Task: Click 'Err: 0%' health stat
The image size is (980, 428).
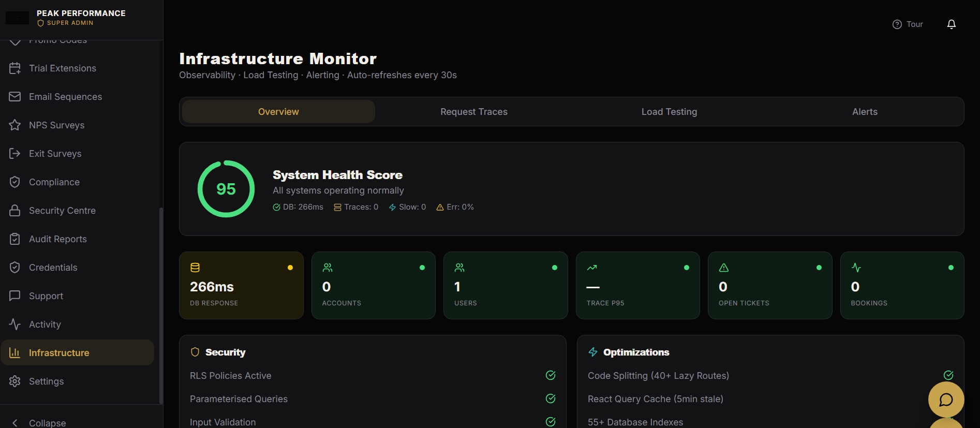Action: coord(455,207)
